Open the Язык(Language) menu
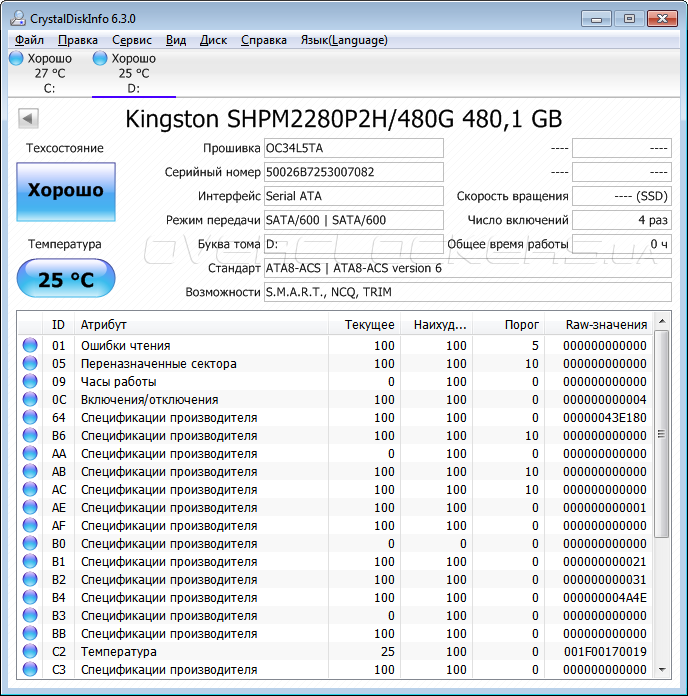 (344, 40)
